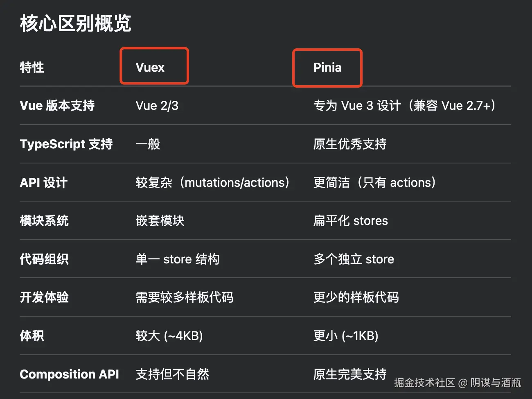This screenshot has width=532, height=399.
Task: Select the Vuex column header
Action: [x=150, y=67]
